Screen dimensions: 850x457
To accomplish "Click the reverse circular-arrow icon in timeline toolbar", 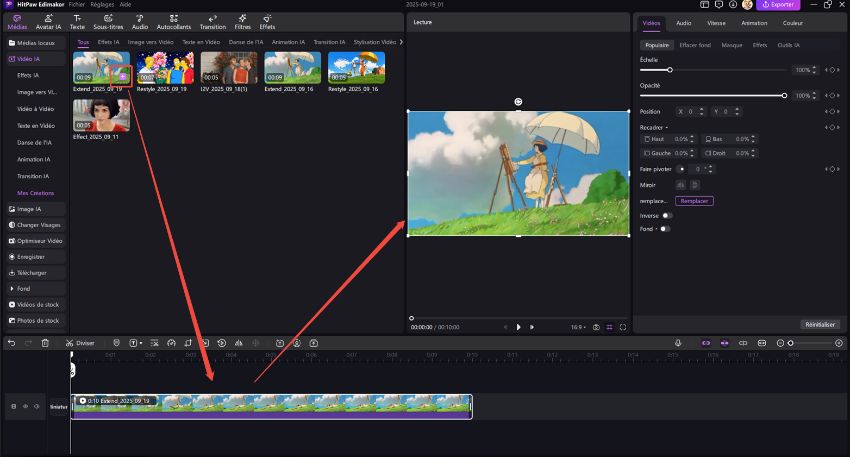I will click(222, 343).
